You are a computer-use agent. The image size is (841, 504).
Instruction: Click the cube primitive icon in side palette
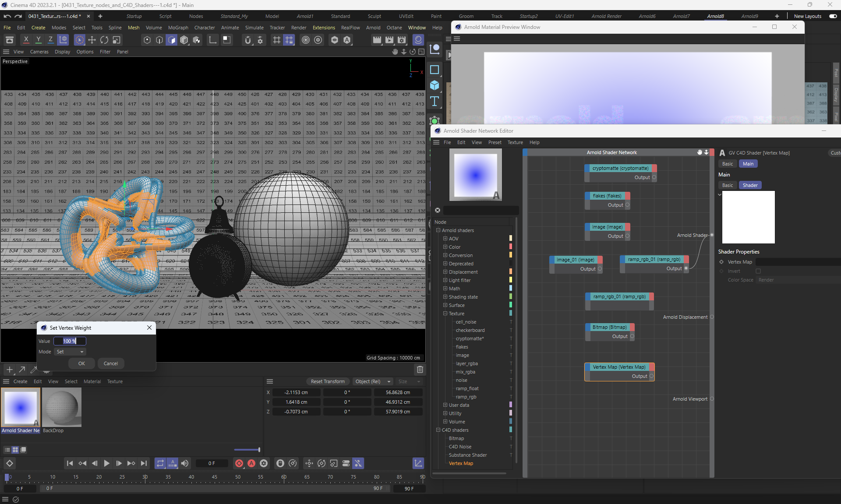click(435, 85)
